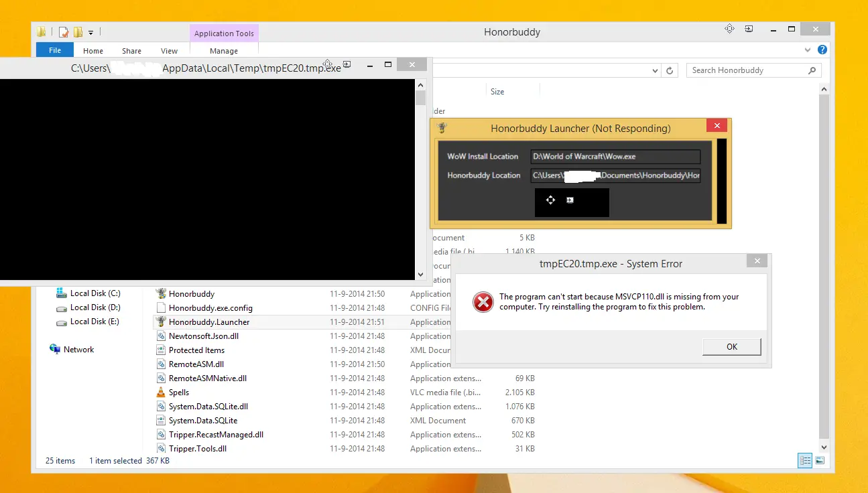
Task: Click the Newtonsoft.Json.dll file icon
Action: point(161,336)
